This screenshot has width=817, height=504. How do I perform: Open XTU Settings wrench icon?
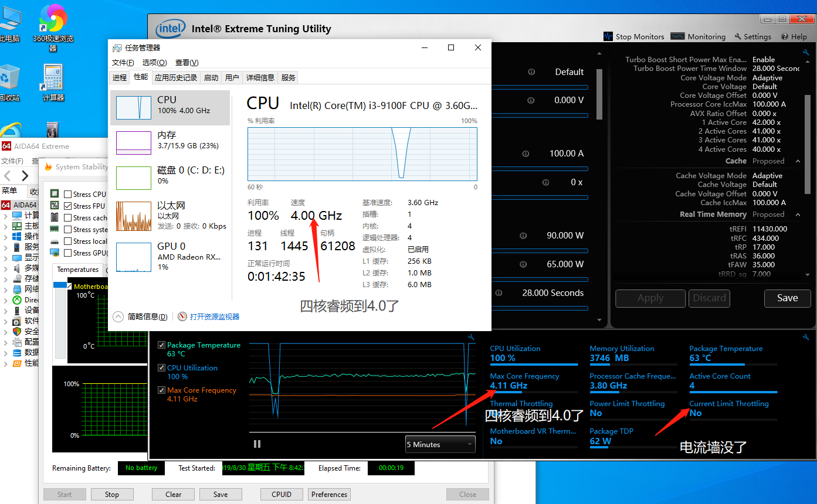pos(738,36)
